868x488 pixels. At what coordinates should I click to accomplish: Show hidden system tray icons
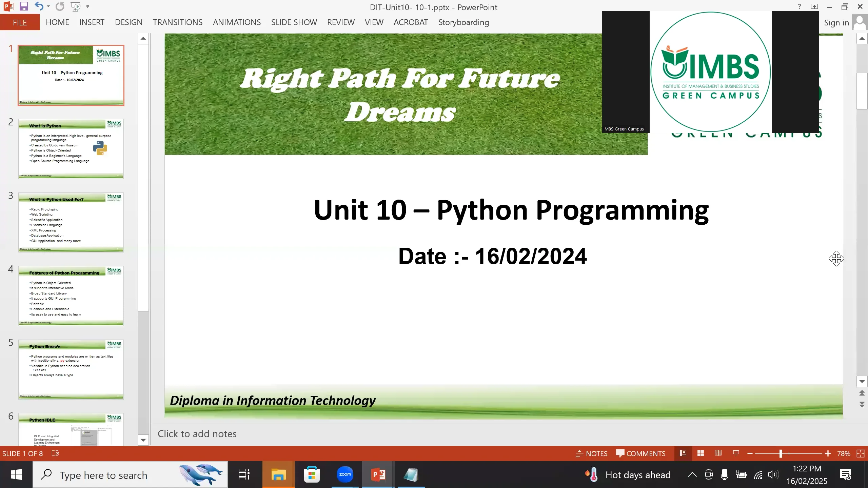click(x=692, y=475)
